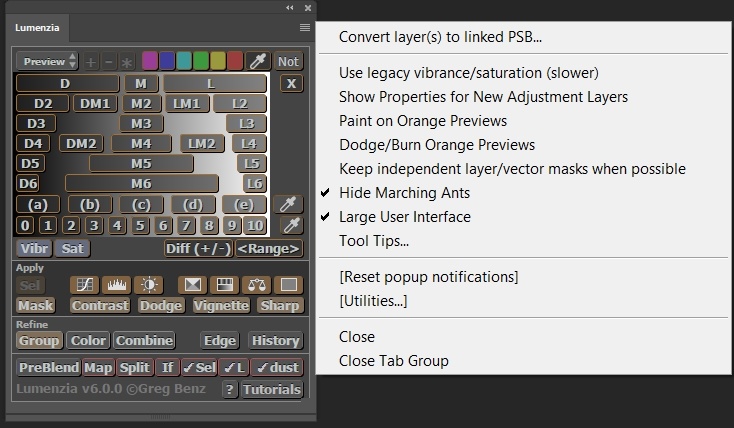
Task: Click the eyedropper beside the 10 zone button
Action: pyautogui.click(x=291, y=226)
